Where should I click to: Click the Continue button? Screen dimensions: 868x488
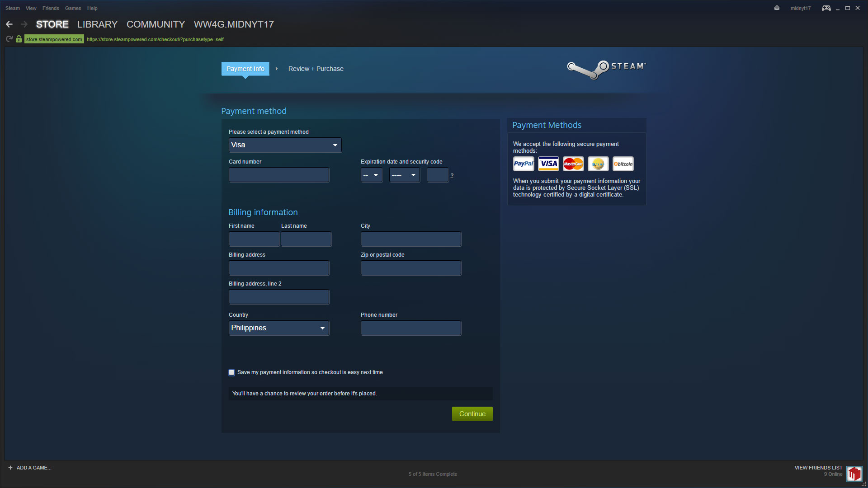pos(472,413)
